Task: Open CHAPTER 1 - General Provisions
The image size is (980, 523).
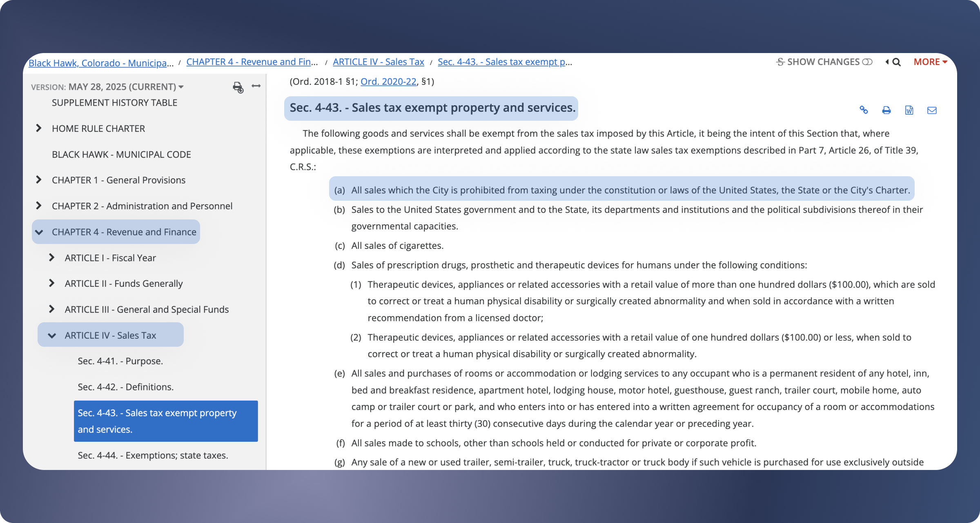Action: tap(118, 180)
